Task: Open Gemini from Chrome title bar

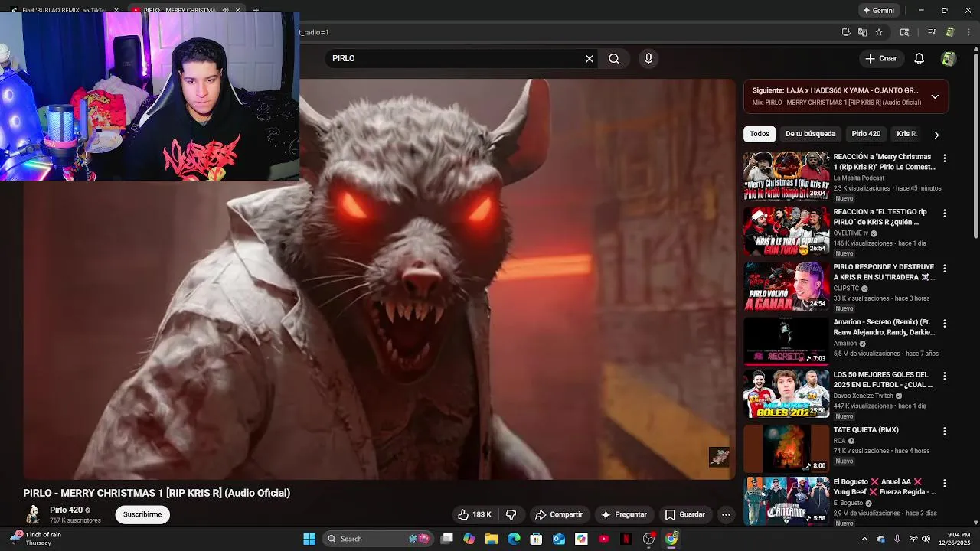Action: click(x=878, y=10)
